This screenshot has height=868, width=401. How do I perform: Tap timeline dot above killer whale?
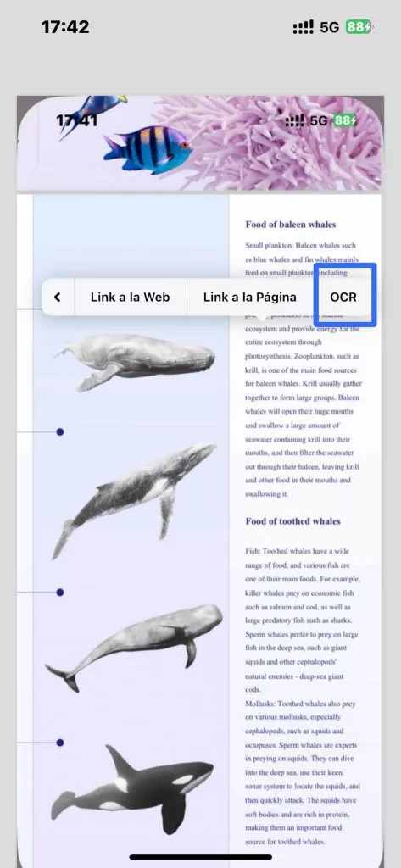(60, 743)
